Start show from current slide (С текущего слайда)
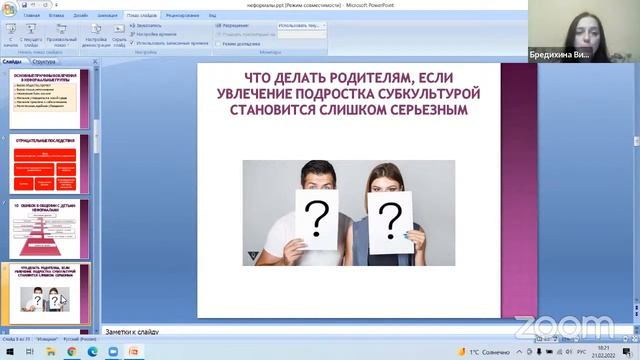The height and width of the screenshot is (360, 640). coord(31,35)
